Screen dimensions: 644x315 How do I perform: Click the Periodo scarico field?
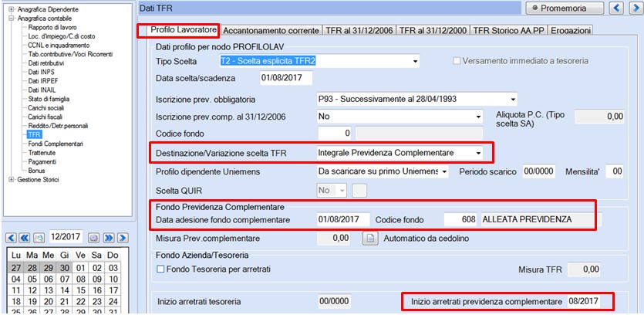[x=539, y=172]
